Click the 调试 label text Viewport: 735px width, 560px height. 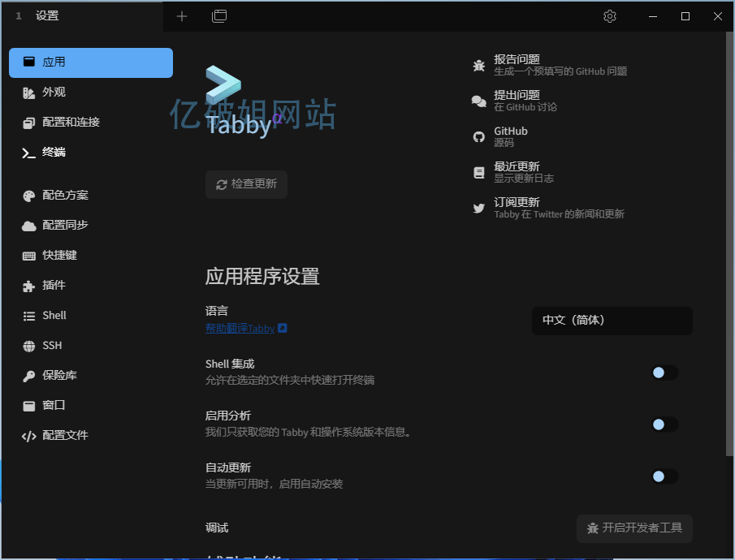[x=217, y=528]
